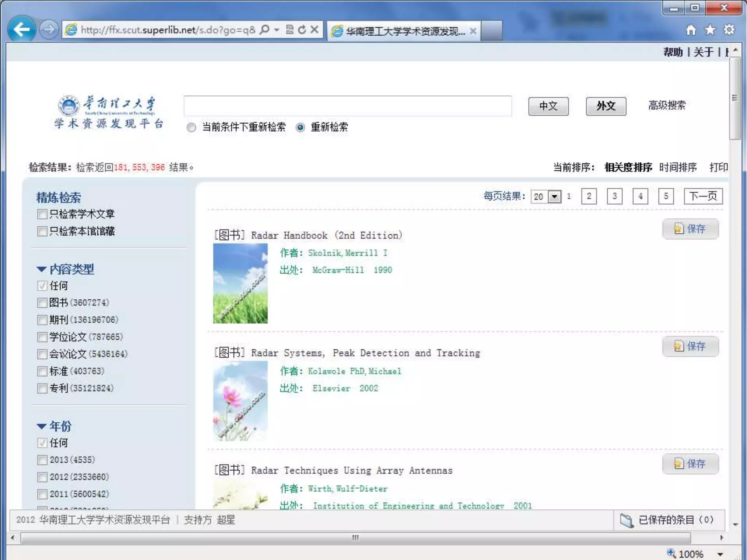Open the browser tools gear icon
The height and width of the screenshot is (560, 747).
[729, 30]
